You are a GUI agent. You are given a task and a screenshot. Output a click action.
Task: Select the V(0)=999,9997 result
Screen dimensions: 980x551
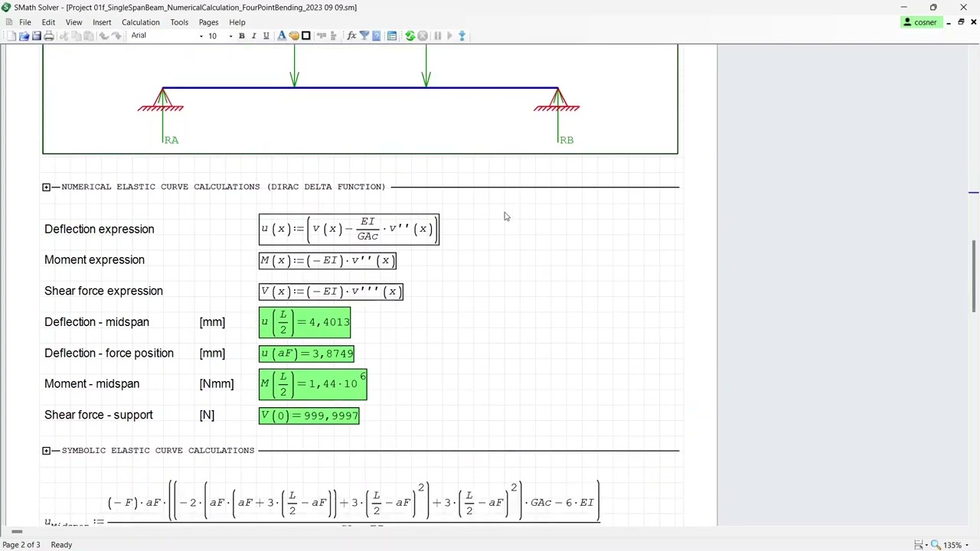(309, 416)
